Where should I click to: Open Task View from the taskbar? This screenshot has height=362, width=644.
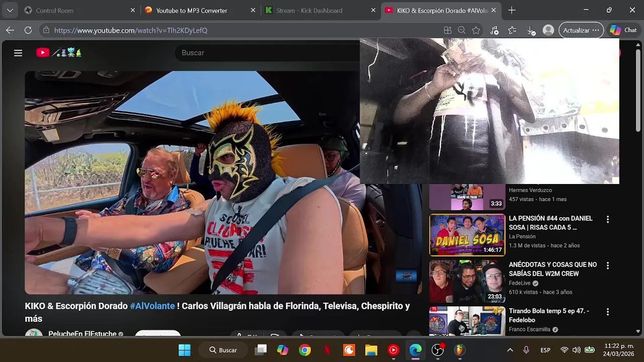pos(261,350)
